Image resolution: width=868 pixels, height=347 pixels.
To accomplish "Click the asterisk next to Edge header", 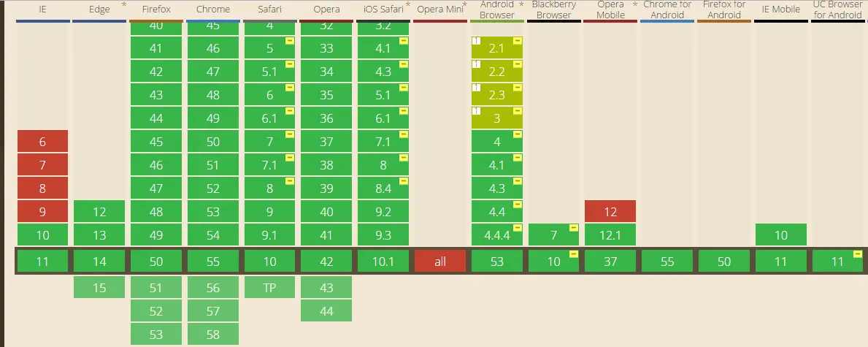I will point(123,5).
